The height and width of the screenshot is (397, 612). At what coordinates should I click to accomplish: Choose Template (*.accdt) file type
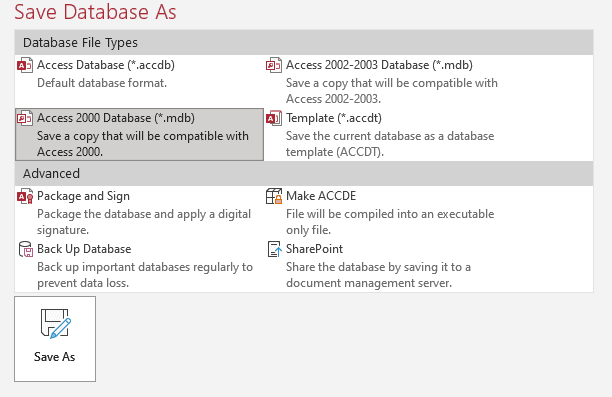click(x=428, y=134)
